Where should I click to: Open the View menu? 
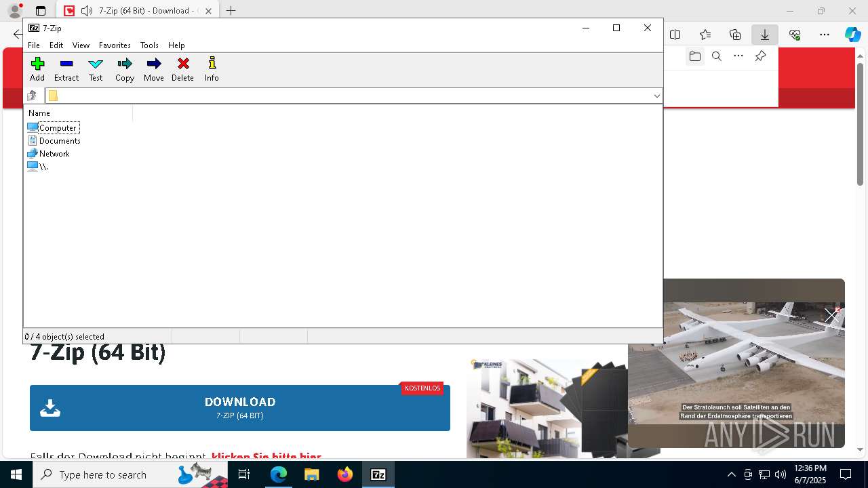click(81, 45)
